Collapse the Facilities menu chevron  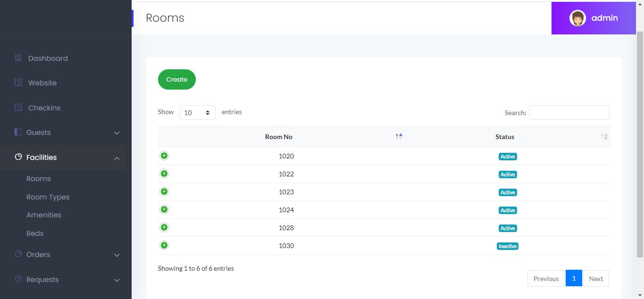[117, 158]
